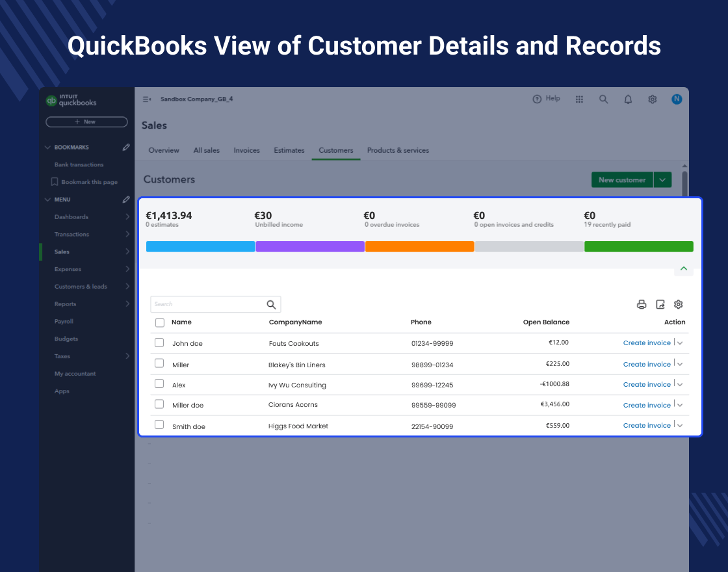Open action dropdown for Miller doe row

(x=680, y=406)
